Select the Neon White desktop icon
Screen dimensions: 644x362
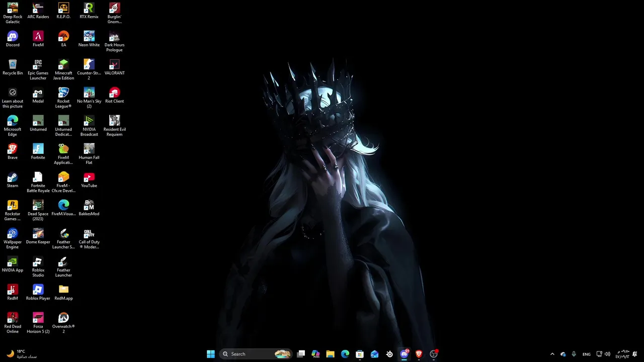(x=89, y=39)
